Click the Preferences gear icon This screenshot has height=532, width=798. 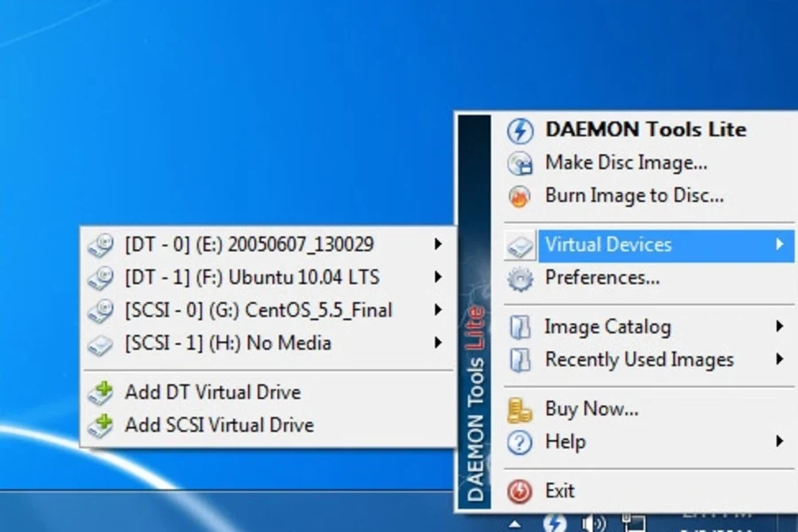tap(520, 278)
